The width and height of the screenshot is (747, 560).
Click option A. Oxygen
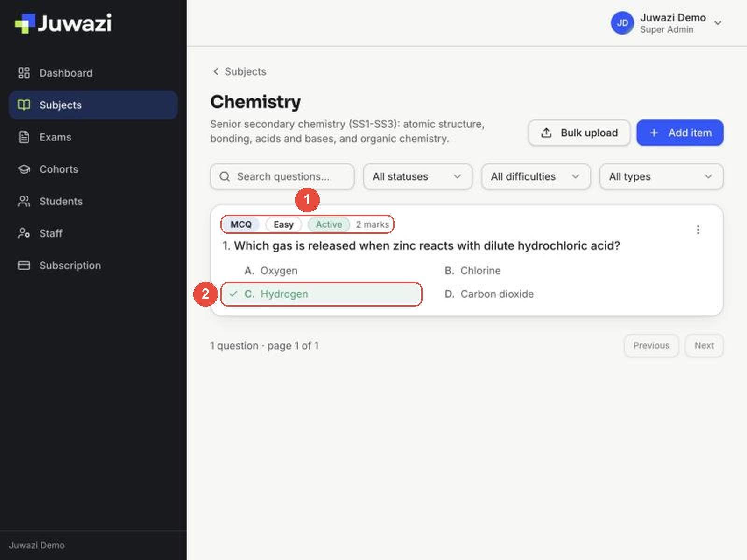(x=322, y=271)
